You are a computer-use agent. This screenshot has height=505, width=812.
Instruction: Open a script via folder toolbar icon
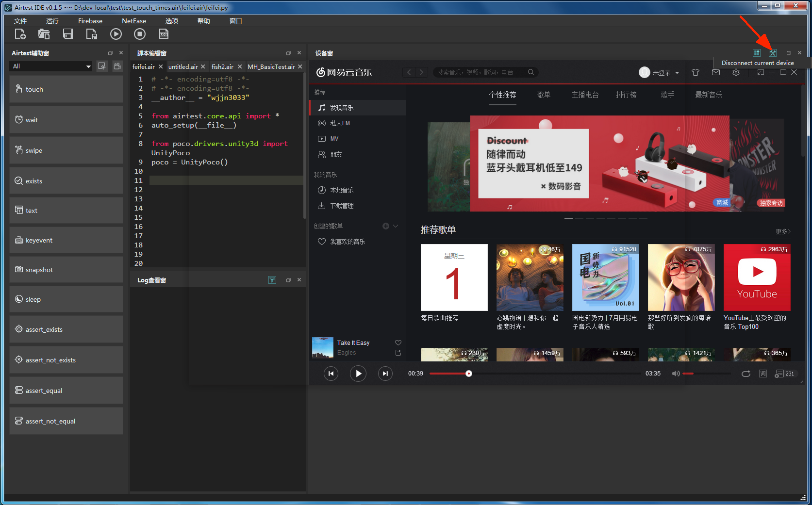(44, 34)
